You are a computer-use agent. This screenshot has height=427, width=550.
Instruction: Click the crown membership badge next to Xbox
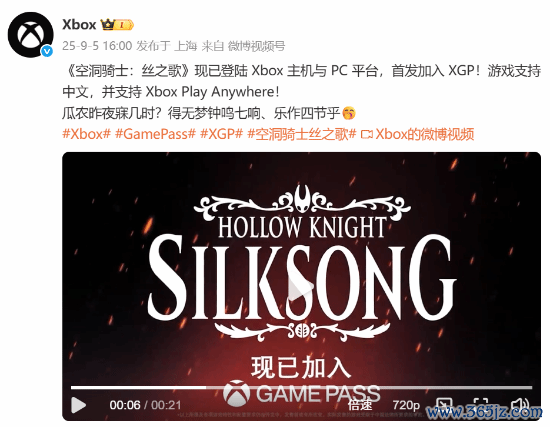117,25
